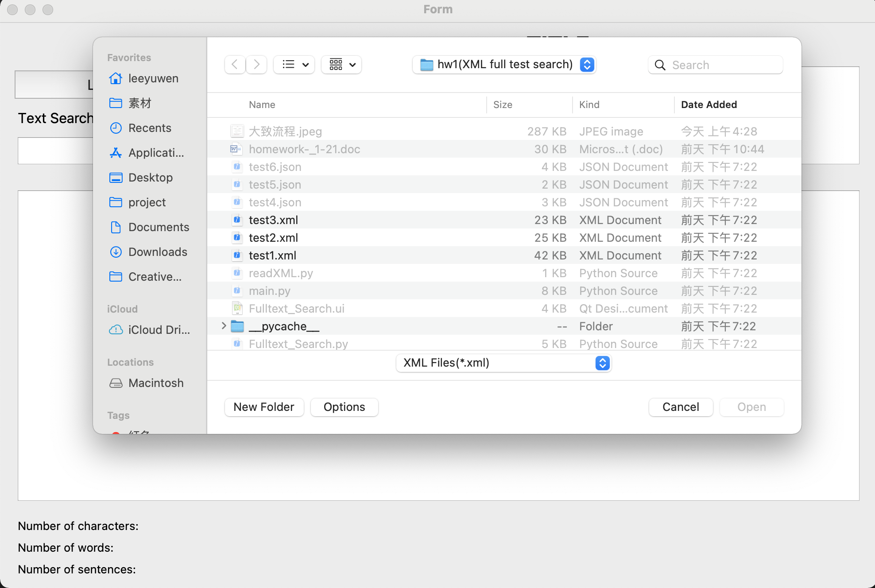
Task: Click the forward navigation arrow
Action: click(x=256, y=65)
